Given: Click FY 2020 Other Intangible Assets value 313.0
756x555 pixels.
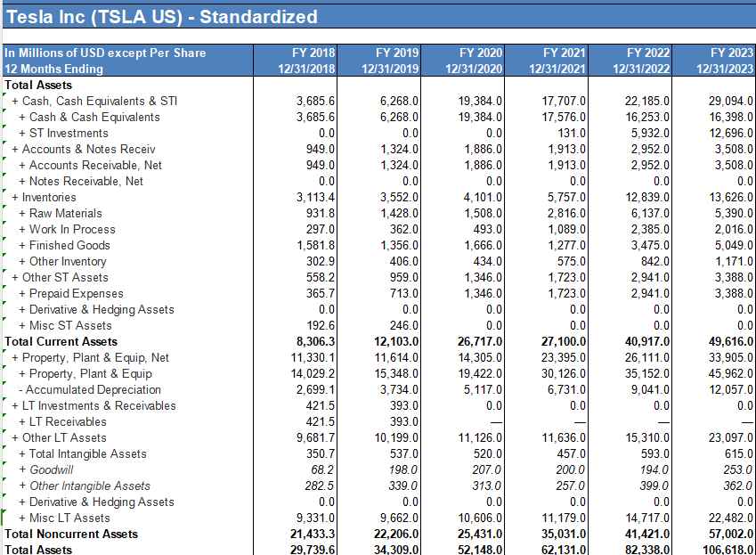Looking at the screenshot, I should pyautogui.click(x=487, y=486).
